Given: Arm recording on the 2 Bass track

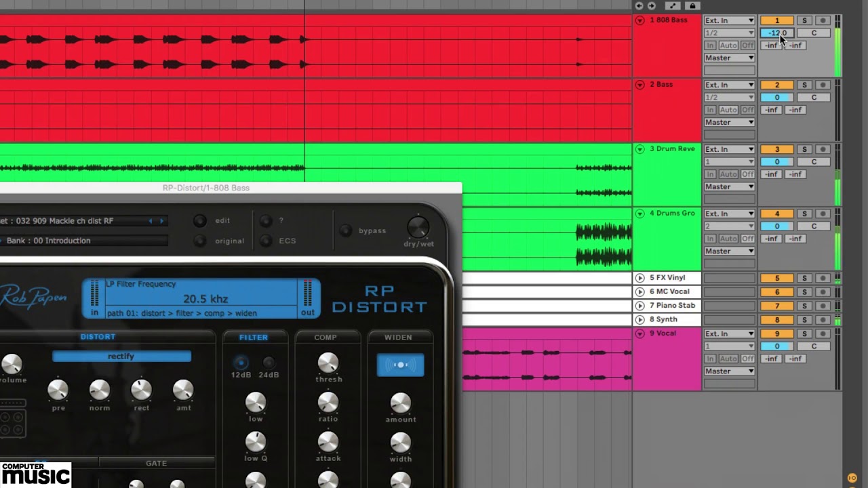Looking at the screenshot, I should point(823,85).
